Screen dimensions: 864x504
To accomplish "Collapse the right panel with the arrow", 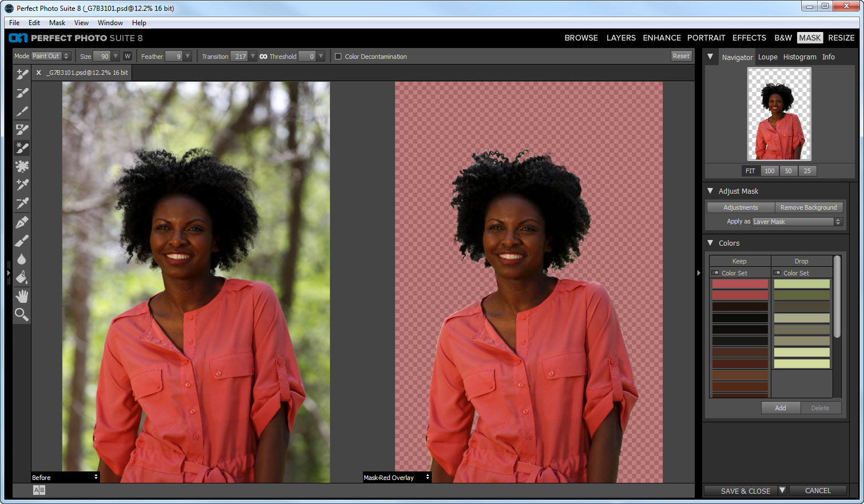I will (699, 273).
